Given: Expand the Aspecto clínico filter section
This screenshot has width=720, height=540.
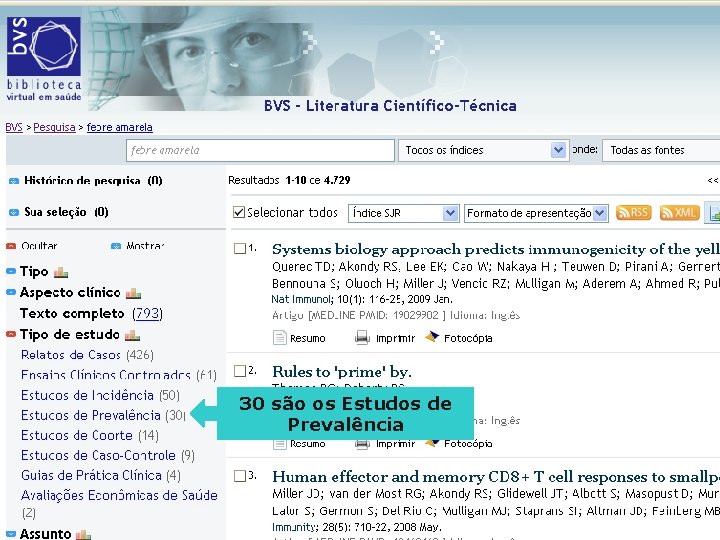Looking at the screenshot, I should (x=11, y=292).
